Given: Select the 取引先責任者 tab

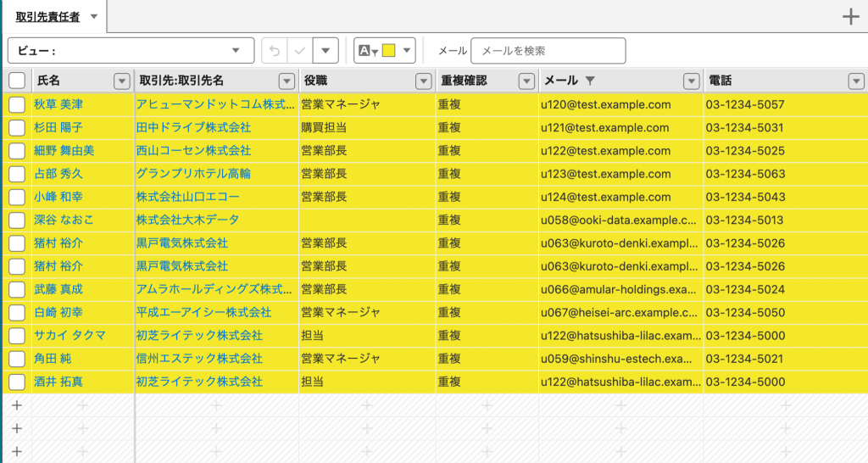Looking at the screenshot, I should 49,17.
